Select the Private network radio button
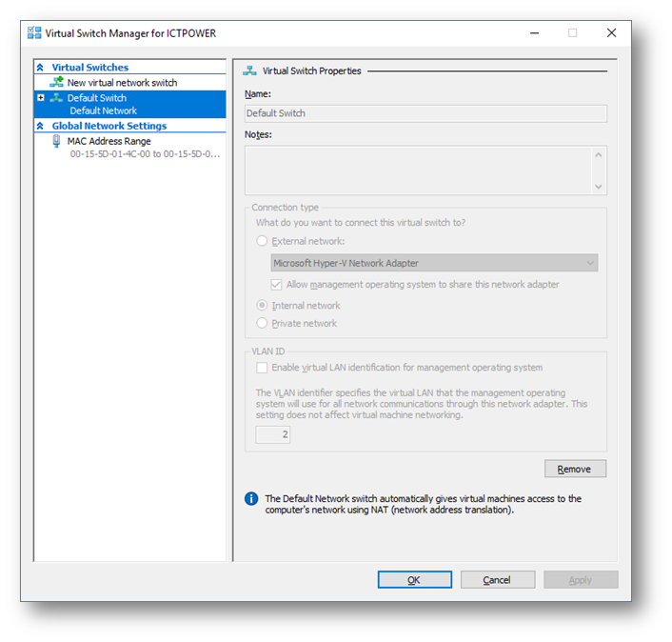 tap(262, 323)
